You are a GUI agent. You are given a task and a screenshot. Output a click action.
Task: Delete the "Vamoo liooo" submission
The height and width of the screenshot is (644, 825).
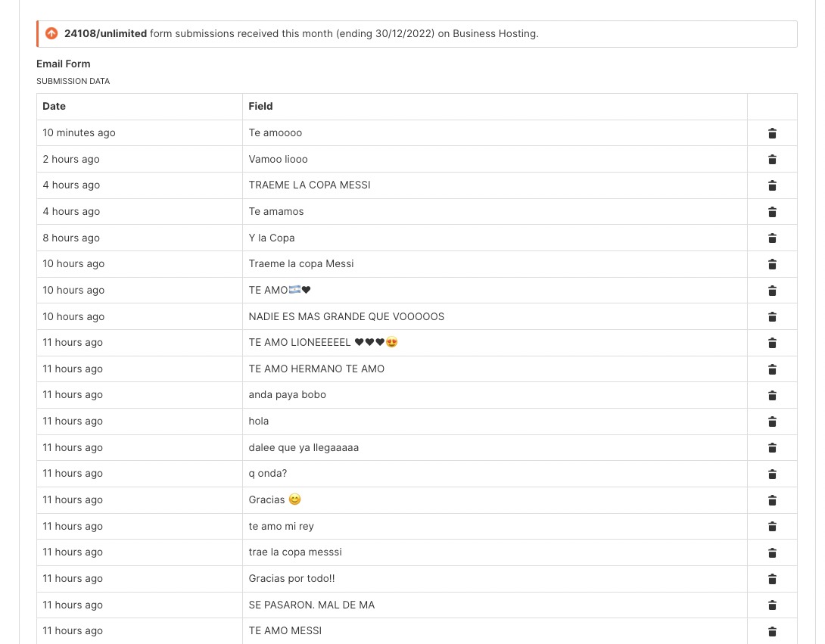point(772,160)
